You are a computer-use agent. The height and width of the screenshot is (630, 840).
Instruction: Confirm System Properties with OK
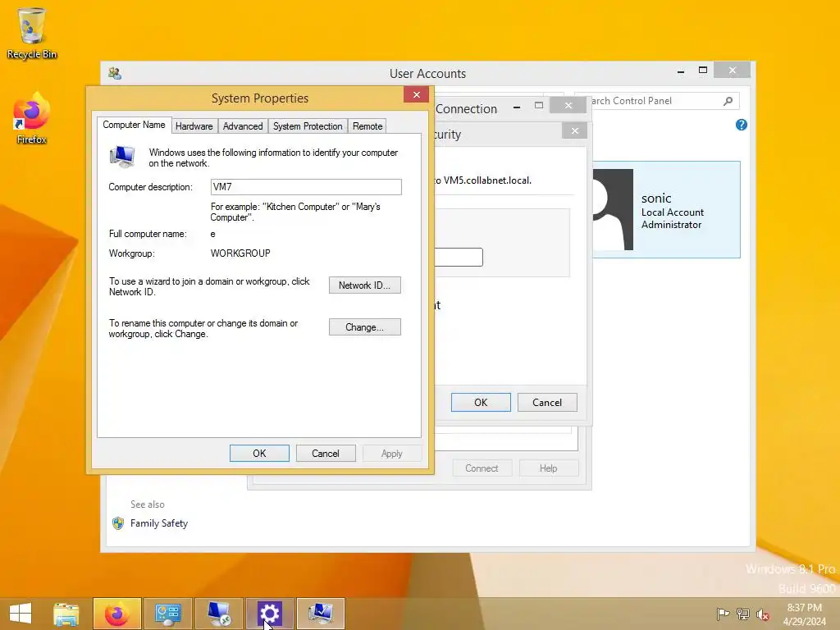point(259,453)
